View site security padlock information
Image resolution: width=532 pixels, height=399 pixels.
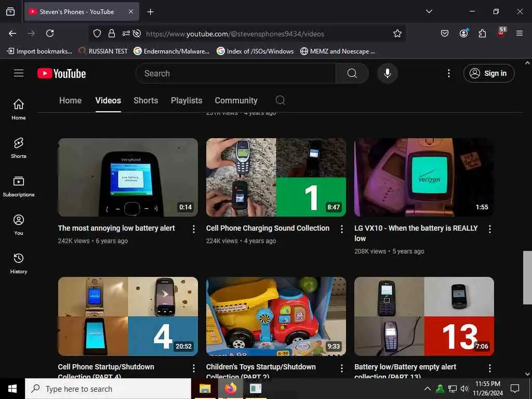click(111, 33)
